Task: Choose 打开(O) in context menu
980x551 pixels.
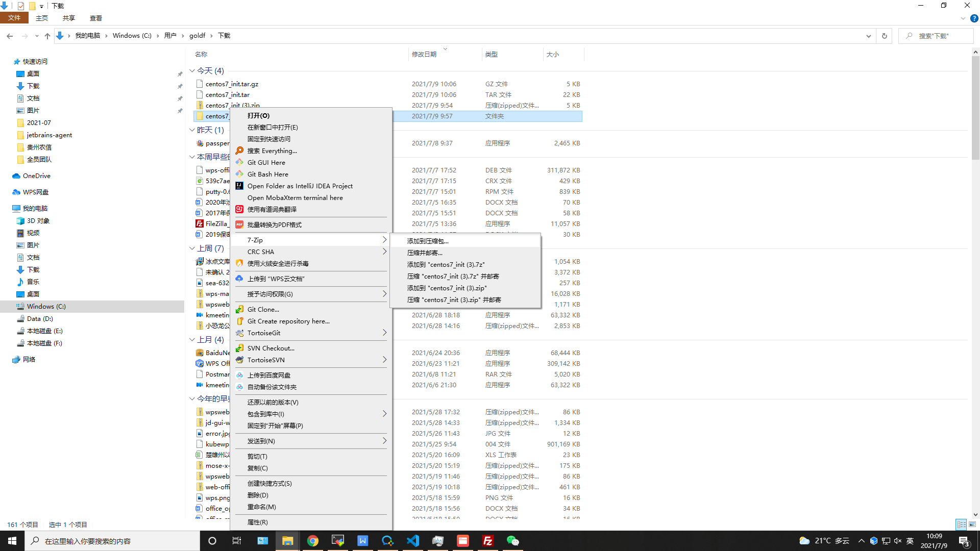Action: coord(311,116)
